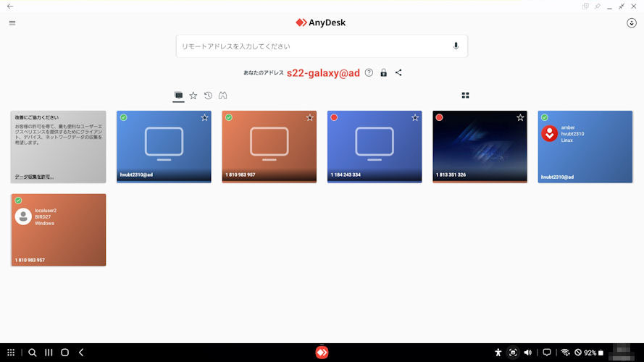Screen dimensions: 644x362
Task: Click the AnyDesk icon in the taskbar
Action: coord(322,353)
